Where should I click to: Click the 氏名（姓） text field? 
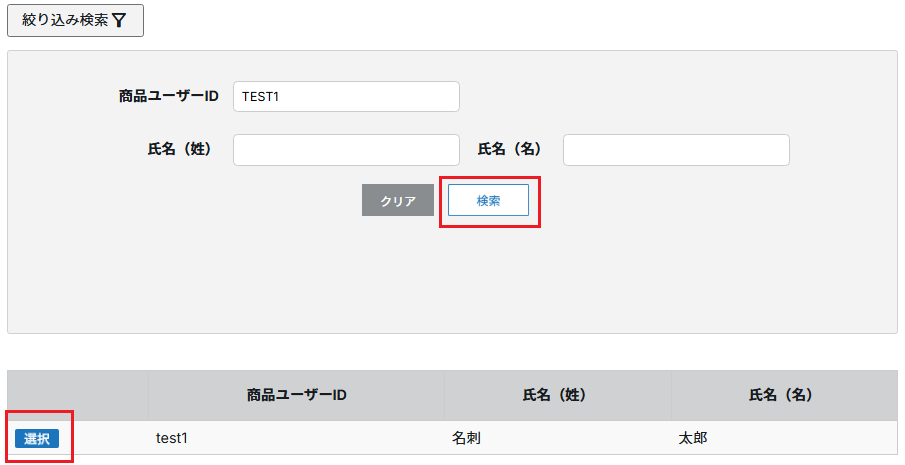pos(346,150)
